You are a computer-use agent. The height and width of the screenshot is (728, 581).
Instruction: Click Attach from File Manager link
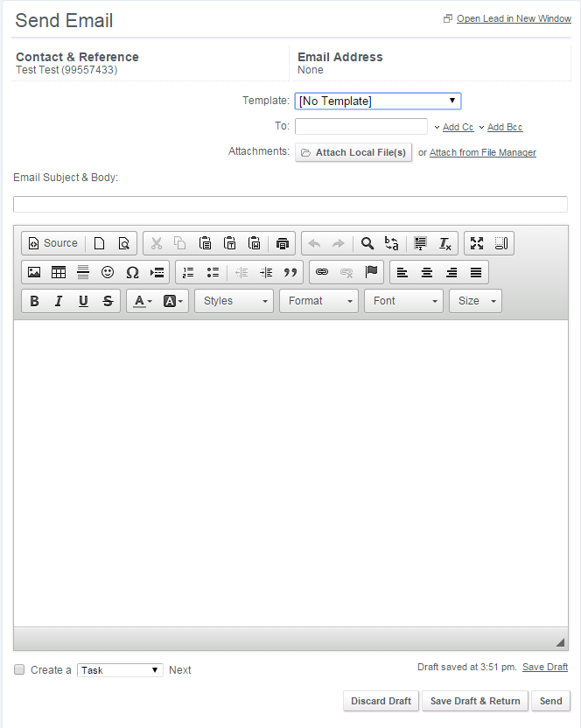(x=482, y=152)
